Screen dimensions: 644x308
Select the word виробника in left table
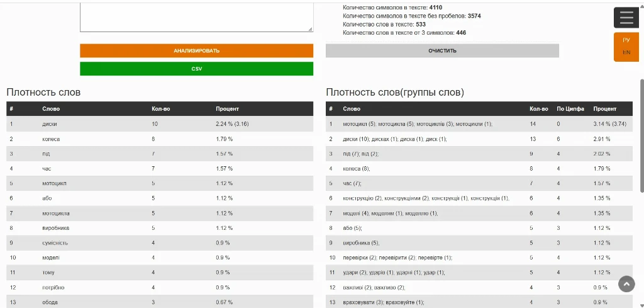tap(56, 228)
